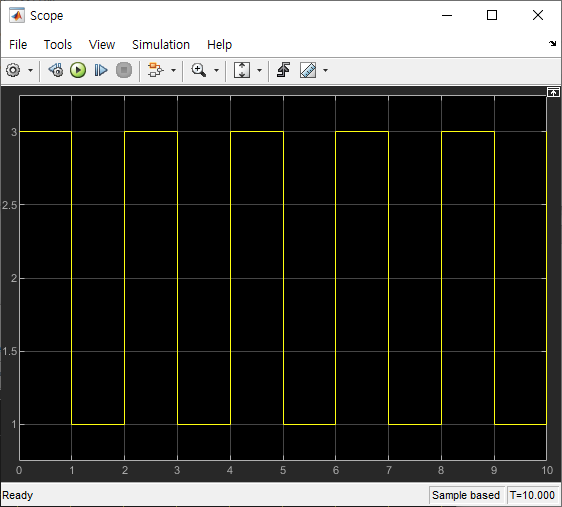The image size is (562, 507).
Task: Click the x-axis label 5
Action: pyautogui.click(x=283, y=470)
